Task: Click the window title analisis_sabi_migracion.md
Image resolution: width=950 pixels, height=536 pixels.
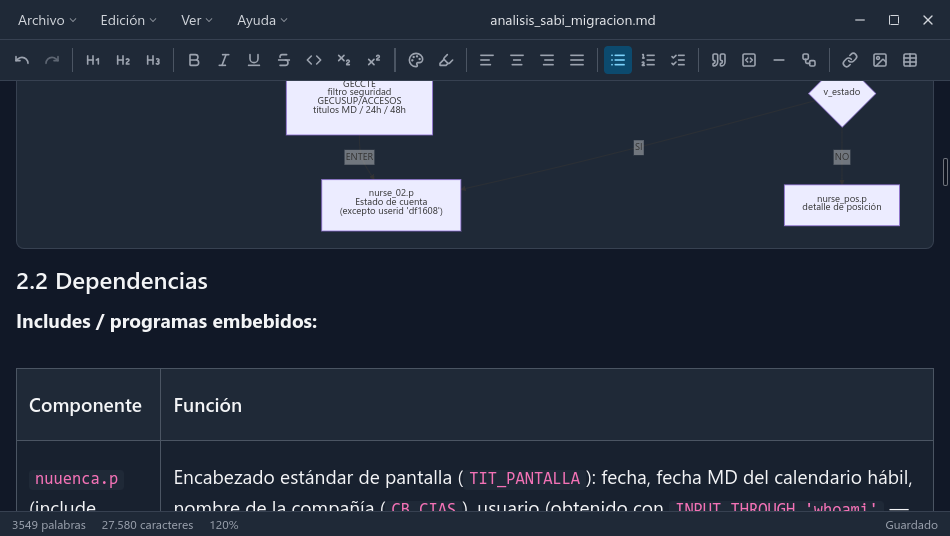Action: [x=573, y=20]
